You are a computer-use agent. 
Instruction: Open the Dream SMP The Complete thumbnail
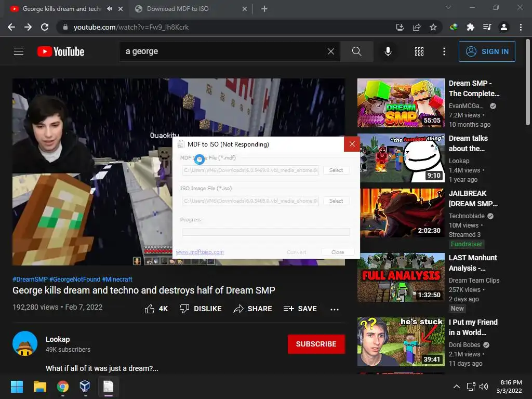[401, 103]
